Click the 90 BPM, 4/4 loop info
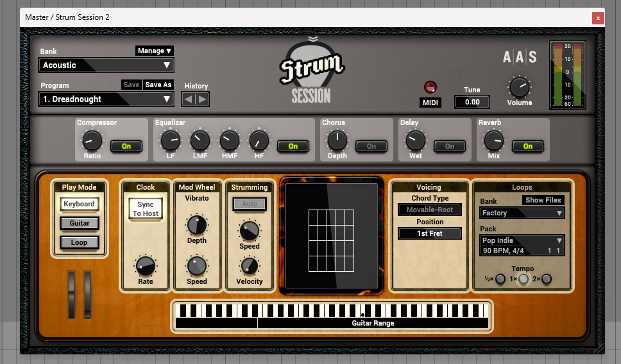The height and width of the screenshot is (364, 621). coord(522,251)
